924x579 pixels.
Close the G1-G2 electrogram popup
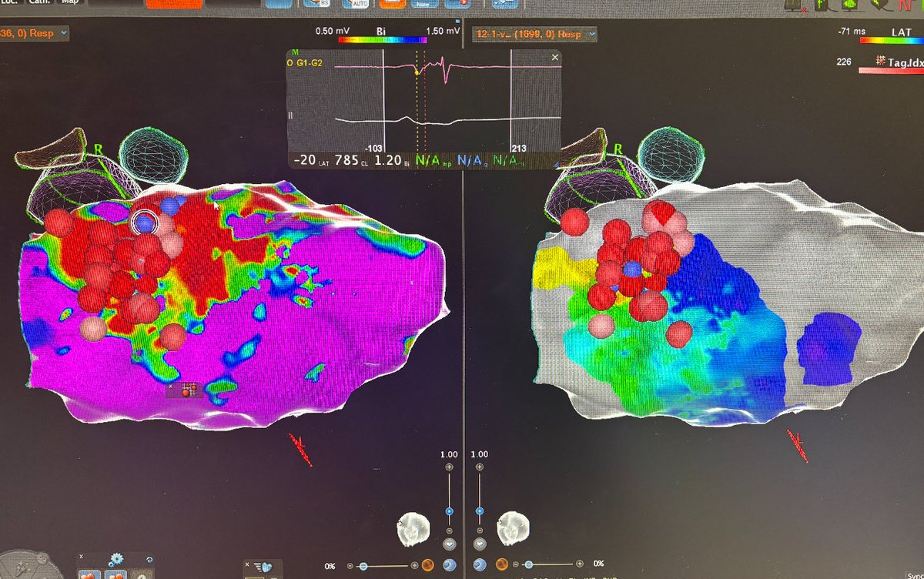click(554, 58)
